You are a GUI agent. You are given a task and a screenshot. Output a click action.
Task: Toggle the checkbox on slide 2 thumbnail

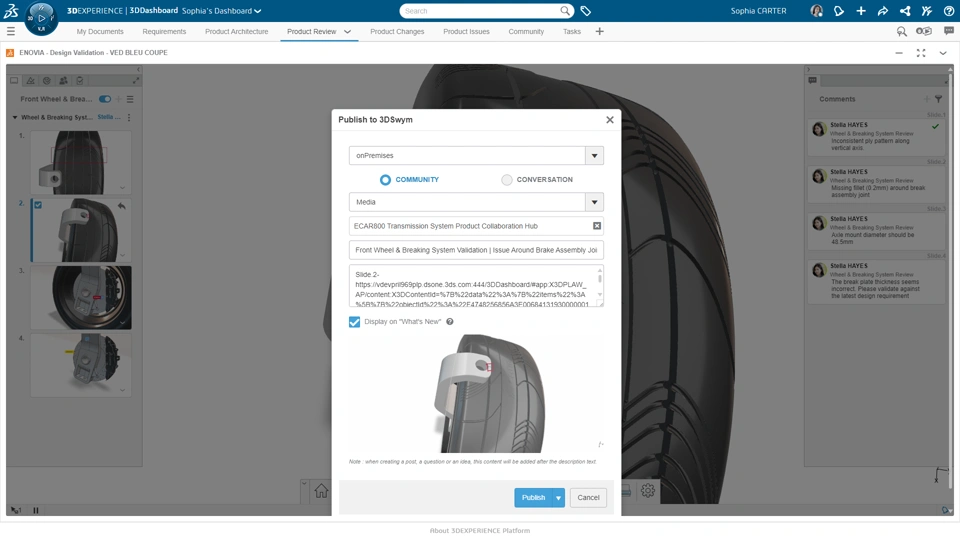pos(38,205)
